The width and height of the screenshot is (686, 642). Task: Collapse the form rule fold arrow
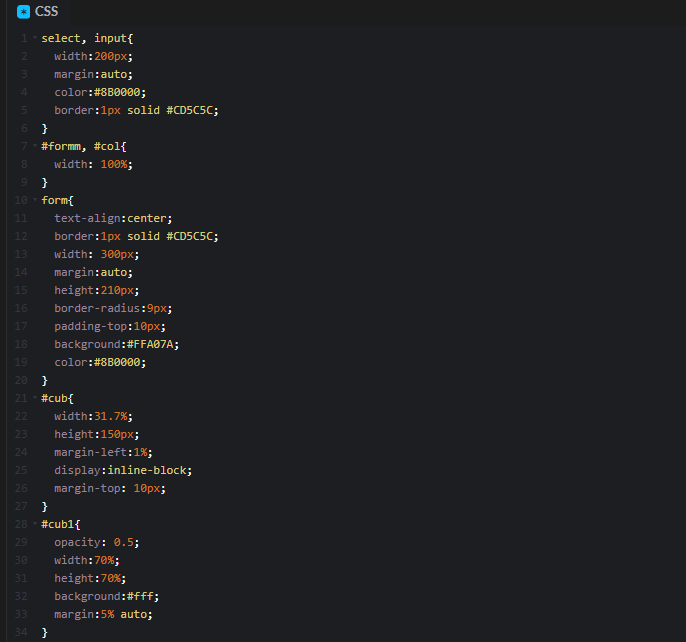35,200
